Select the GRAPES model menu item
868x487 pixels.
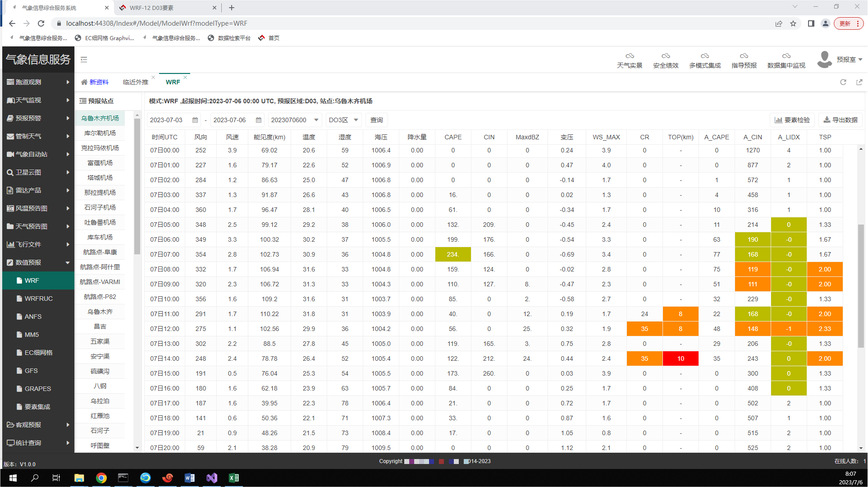click(38, 389)
